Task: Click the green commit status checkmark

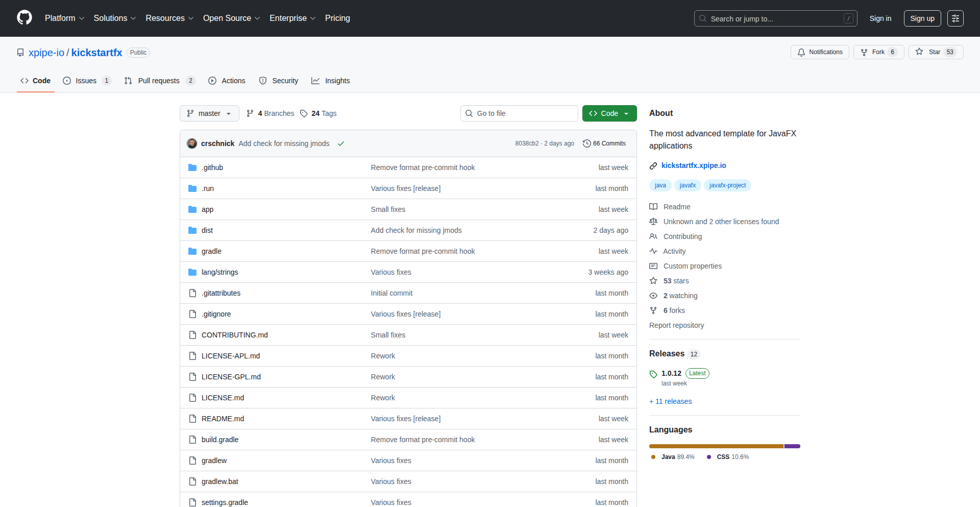Action: coord(341,143)
